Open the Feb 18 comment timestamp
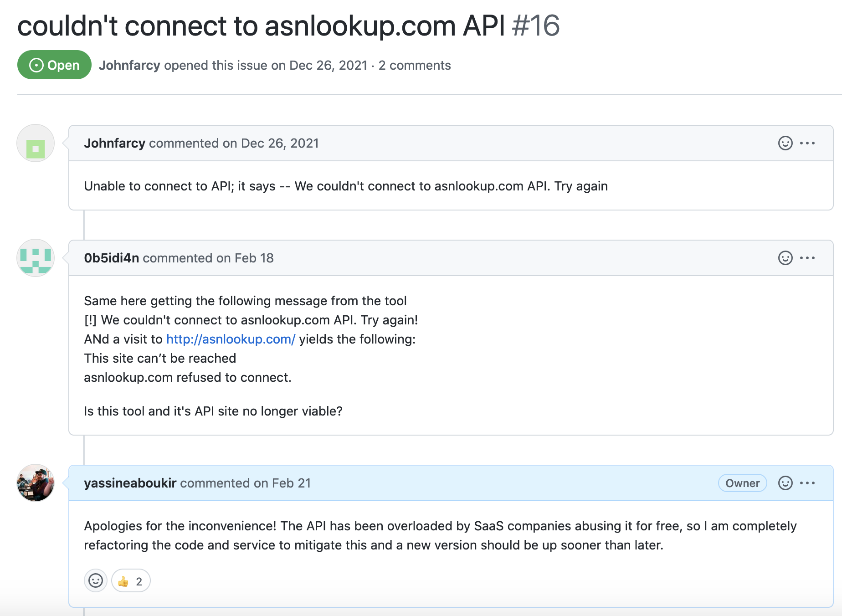842x616 pixels. 254,258
